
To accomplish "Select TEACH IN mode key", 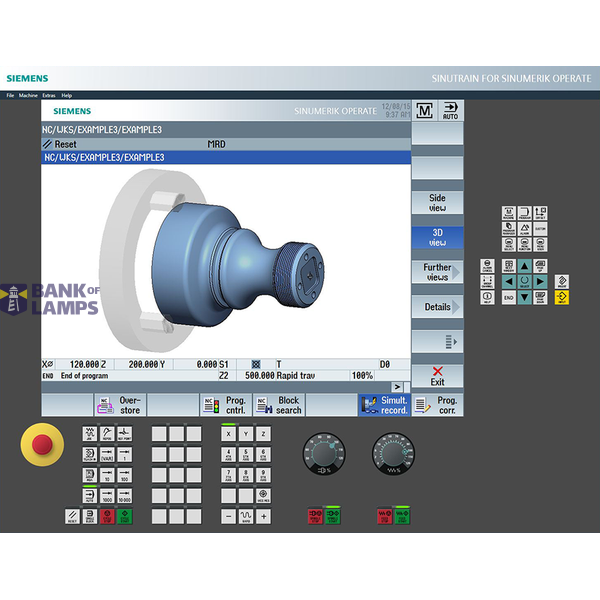I will click(90, 454).
